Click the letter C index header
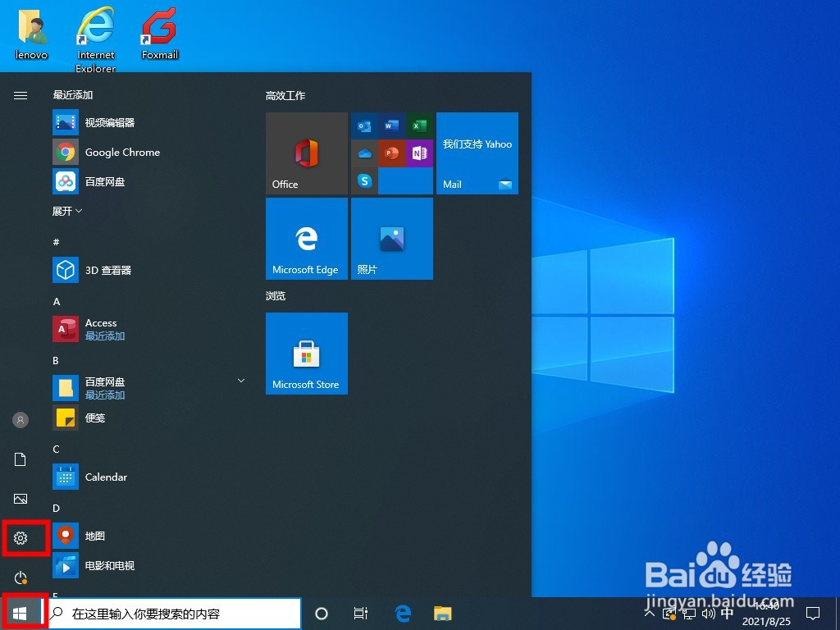The image size is (840, 630). pyautogui.click(x=56, y=449)
